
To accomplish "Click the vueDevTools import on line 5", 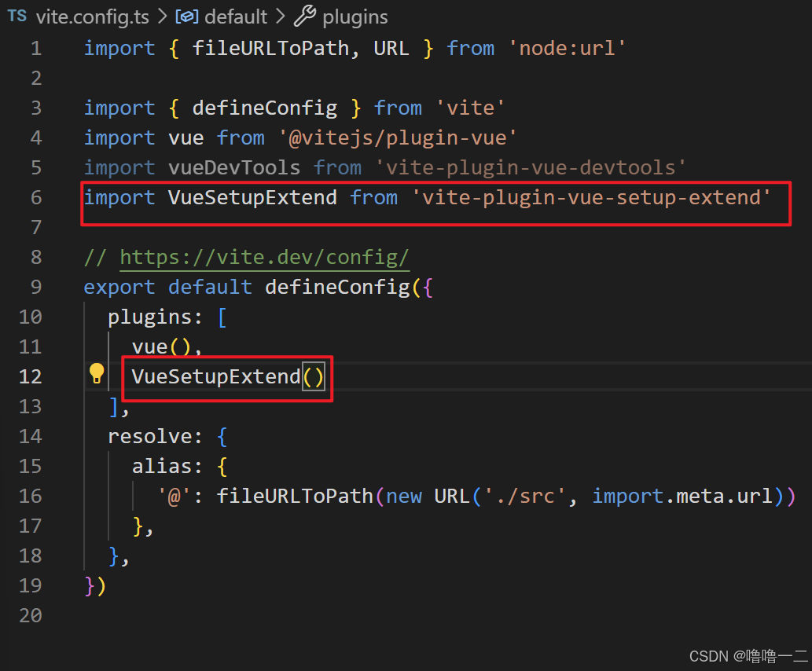I will pyautogui.click(x=234, y=167).
